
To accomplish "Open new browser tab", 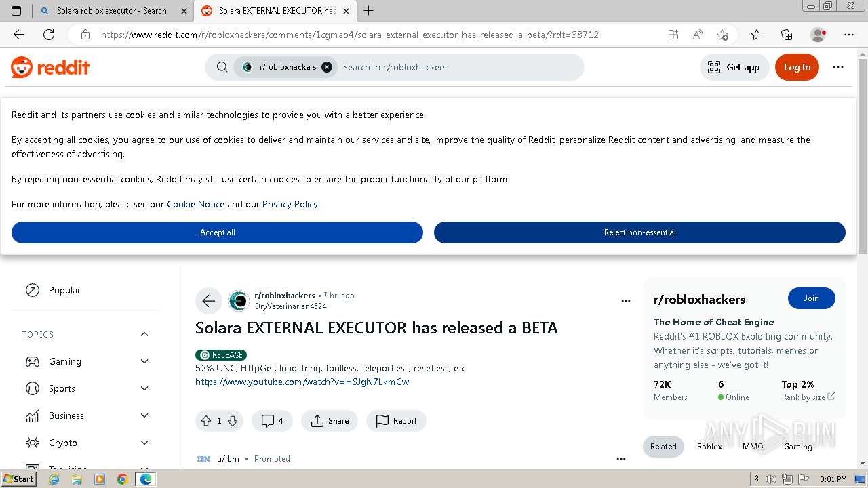I will [x=368, y=11].
